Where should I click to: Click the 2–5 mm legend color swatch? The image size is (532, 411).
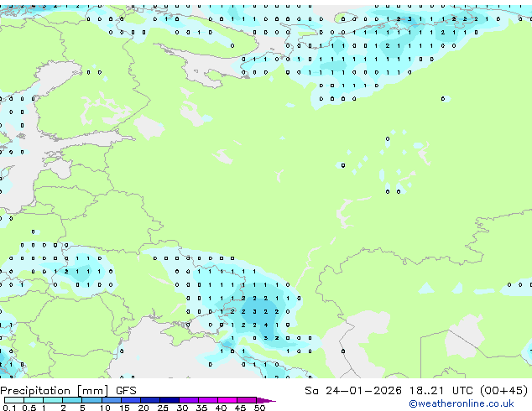click(72, 400)
